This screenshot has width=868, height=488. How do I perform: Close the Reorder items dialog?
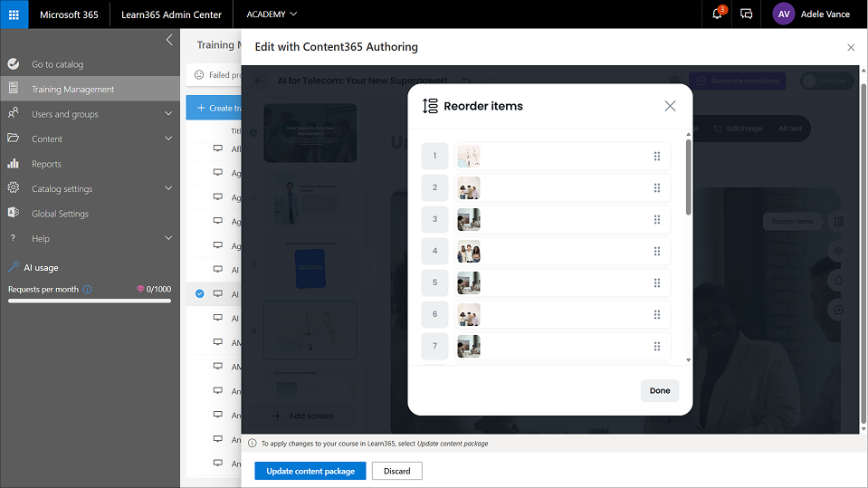pyautogui.click(x=670, y=106)
